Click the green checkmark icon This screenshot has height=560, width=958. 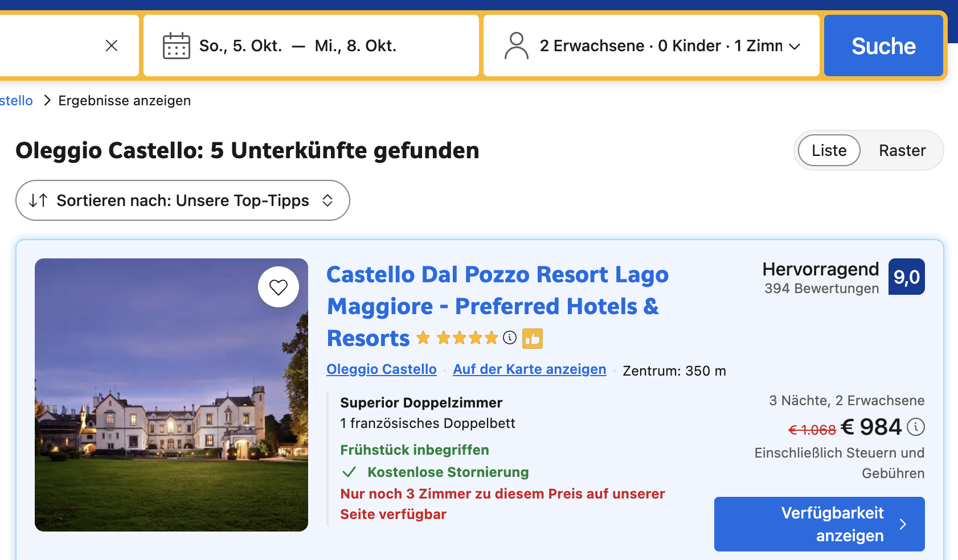click(349, 472)
